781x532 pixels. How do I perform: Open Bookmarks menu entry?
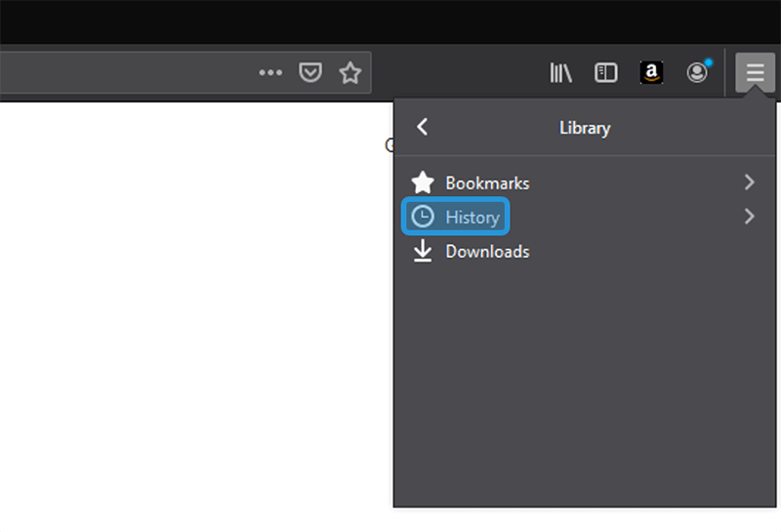585,183
